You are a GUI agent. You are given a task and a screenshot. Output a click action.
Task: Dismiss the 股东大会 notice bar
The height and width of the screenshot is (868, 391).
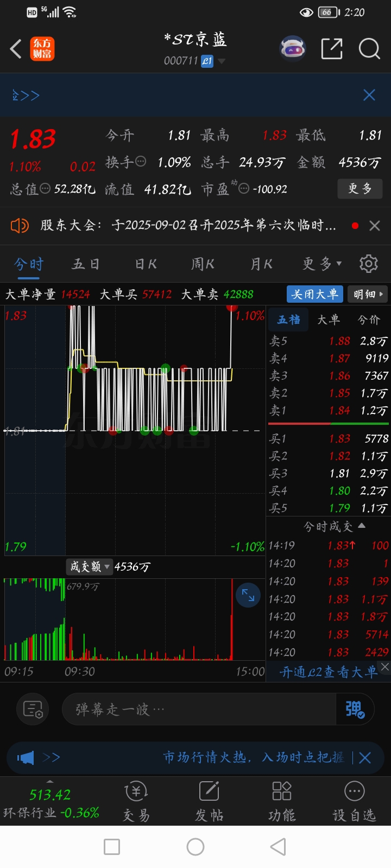click(x=375, y=226)
